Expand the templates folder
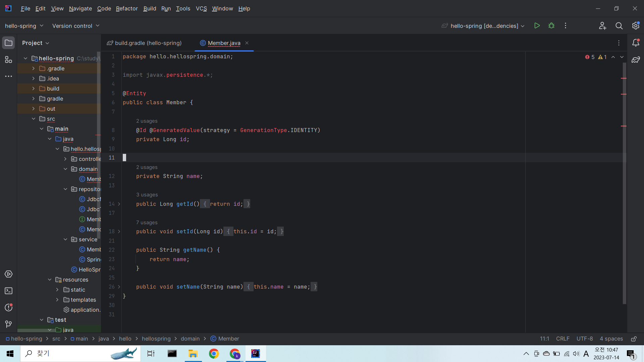This screenshot has width=644, height=362. pyautogui.click(x=57, y=300)
